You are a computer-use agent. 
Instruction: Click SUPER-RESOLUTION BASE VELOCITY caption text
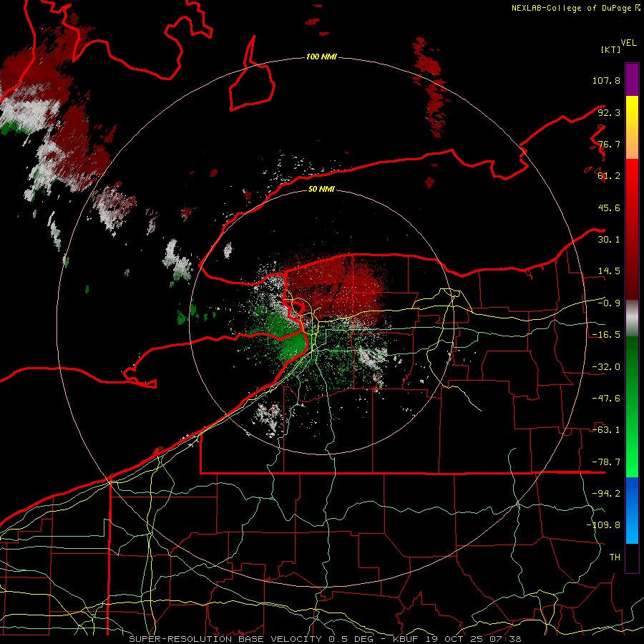pos(226,639)
